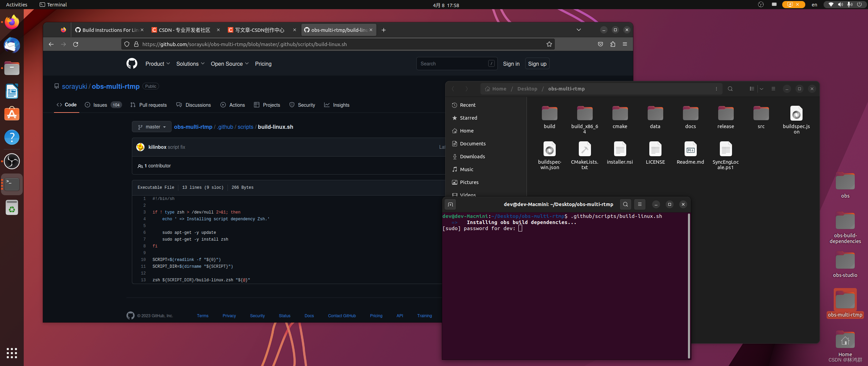The width and height of the screenshot is (868, 366).
Task: Open the Insights tab
Action: pyautogui.click(x=337, y=105)
